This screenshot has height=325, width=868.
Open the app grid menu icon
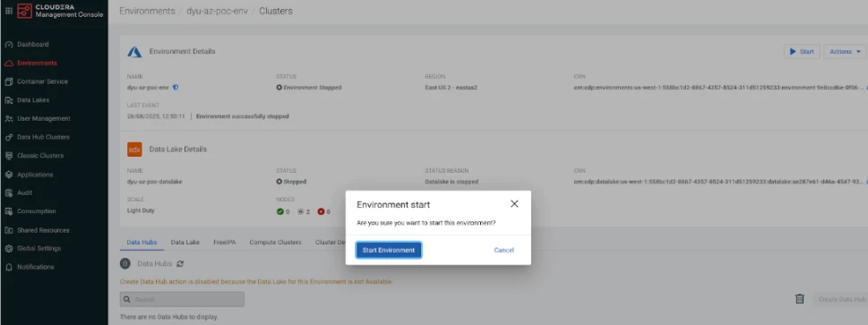pyautogui.click(x=8, y=11)
